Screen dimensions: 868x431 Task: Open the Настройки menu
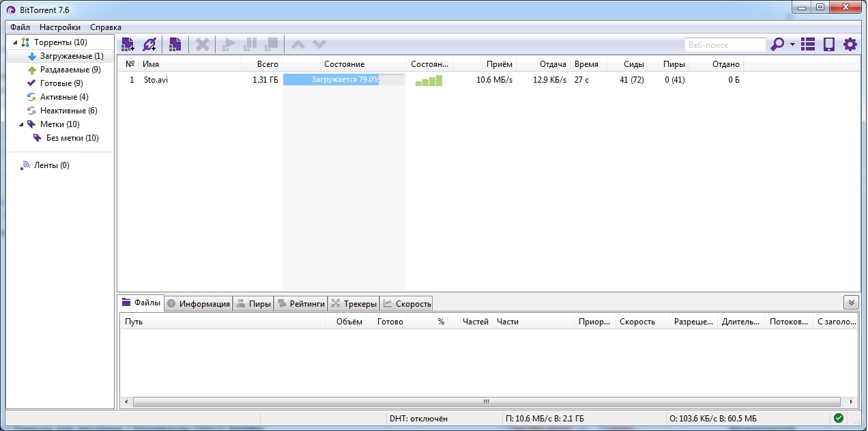coord(59,27)
